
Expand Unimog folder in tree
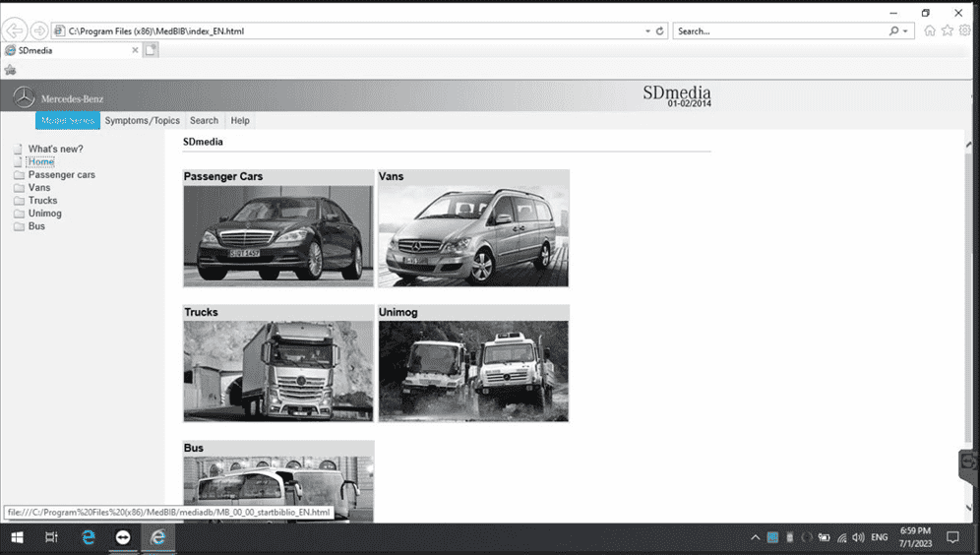44,214
